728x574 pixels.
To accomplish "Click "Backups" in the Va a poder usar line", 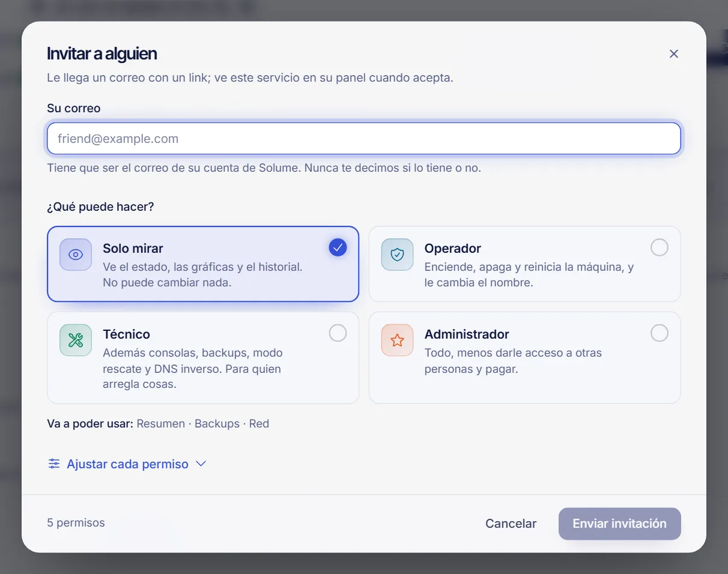I will [x=217, y=423].
